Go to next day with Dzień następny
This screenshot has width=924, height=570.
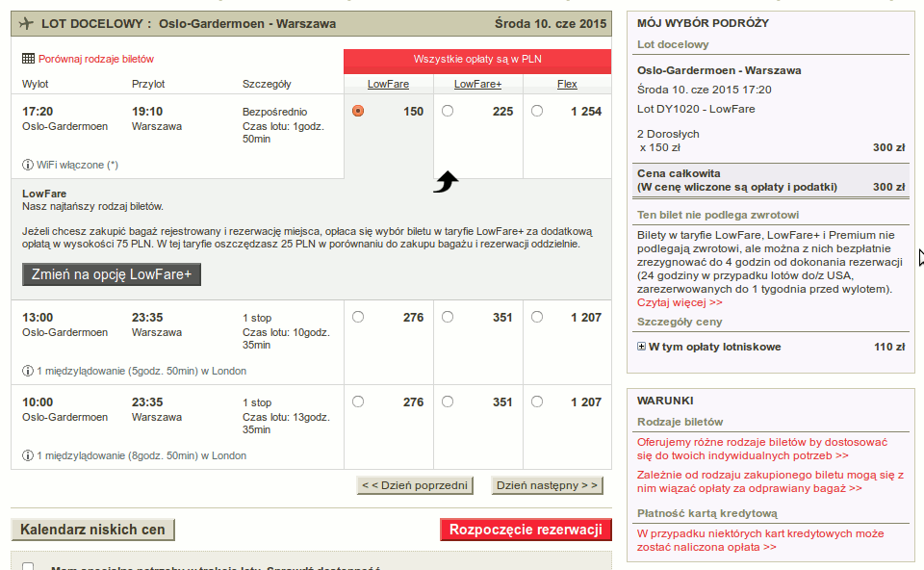(548, 485)
